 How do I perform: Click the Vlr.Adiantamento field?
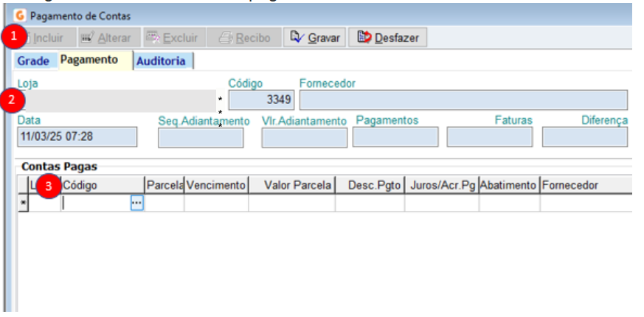pos(305,138)
